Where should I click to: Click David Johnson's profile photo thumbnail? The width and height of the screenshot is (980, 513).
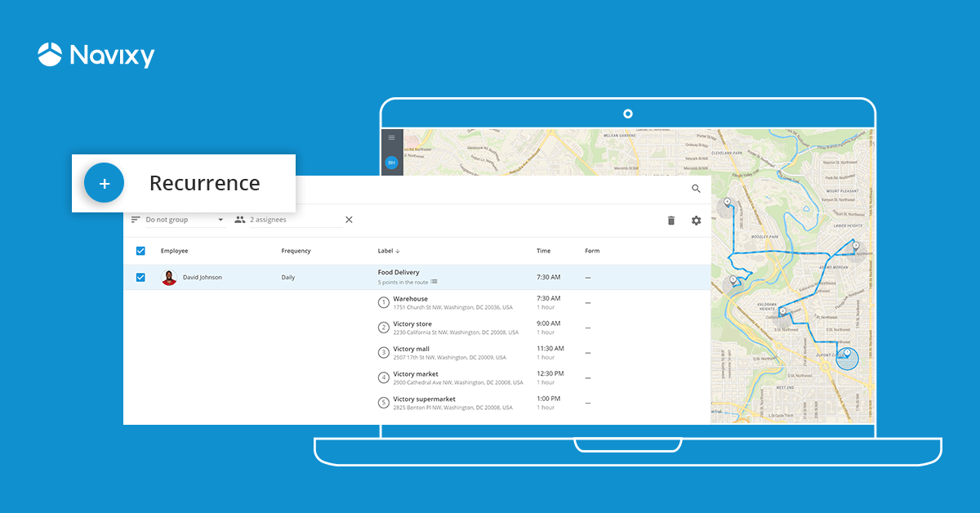[x=170, y=277]
